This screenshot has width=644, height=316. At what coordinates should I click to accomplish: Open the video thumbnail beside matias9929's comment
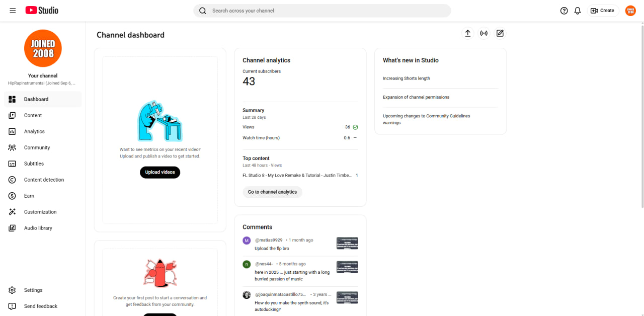coord(347,244)
